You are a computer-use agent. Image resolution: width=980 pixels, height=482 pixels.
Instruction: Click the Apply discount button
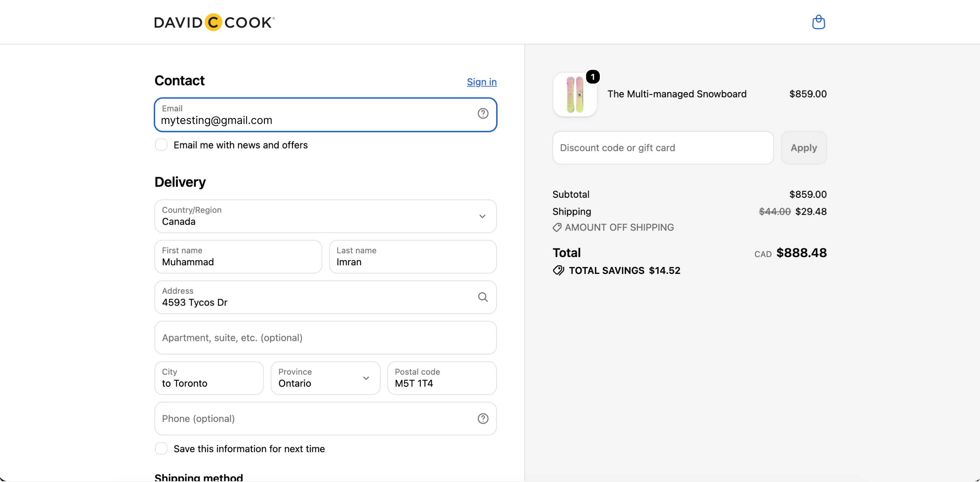(x=804, y=148)
